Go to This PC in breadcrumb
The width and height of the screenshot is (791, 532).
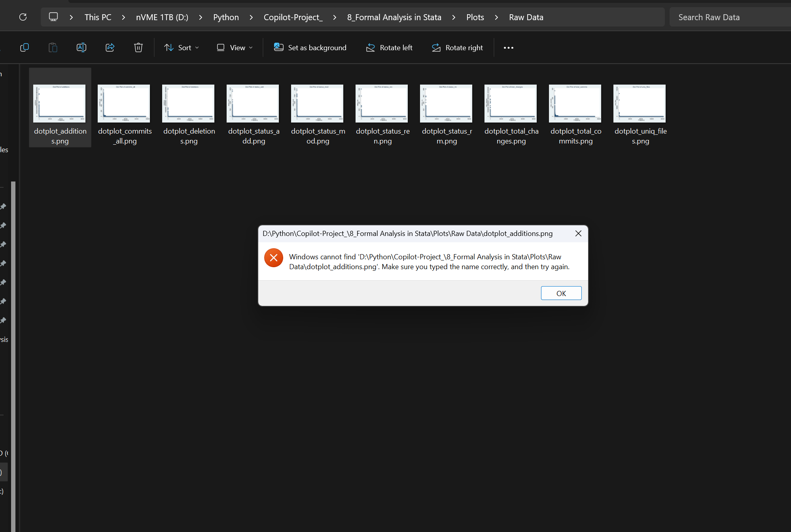click(x=98, y=17)
